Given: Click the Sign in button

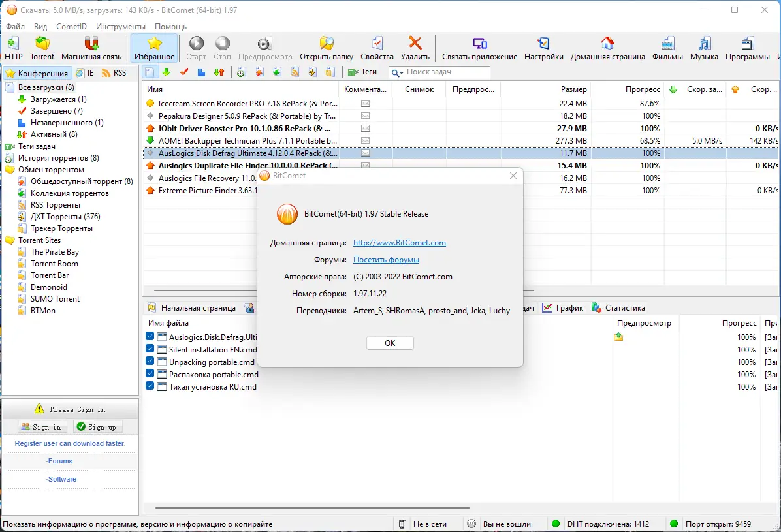Looking at the screenshot, I should coord(42,427).
